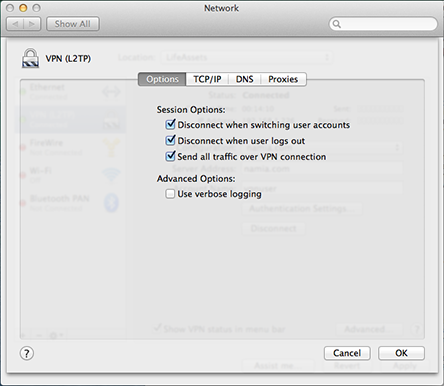Click the Session Options heading
Image resolution: width=444 pixels, height=386 pixels.
point(191,110)
